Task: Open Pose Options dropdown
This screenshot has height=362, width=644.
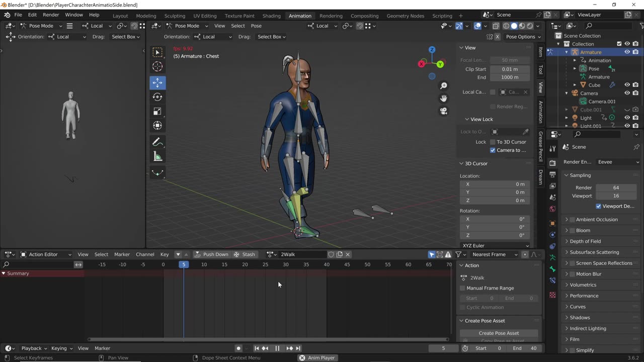Action: (x=523, y=37)
